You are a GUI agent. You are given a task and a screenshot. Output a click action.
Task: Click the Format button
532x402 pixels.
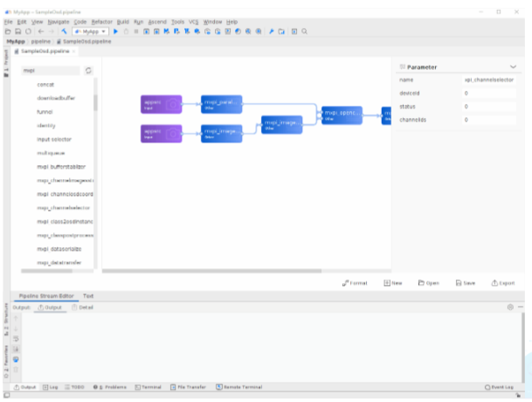(355, 283)
